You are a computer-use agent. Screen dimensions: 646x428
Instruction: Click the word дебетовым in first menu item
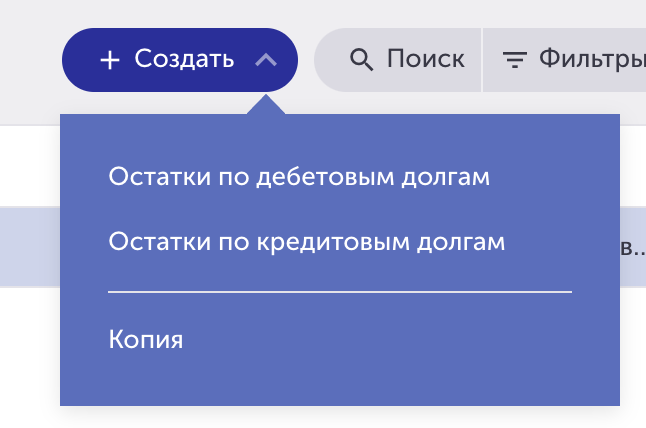(x=325, y=177)
